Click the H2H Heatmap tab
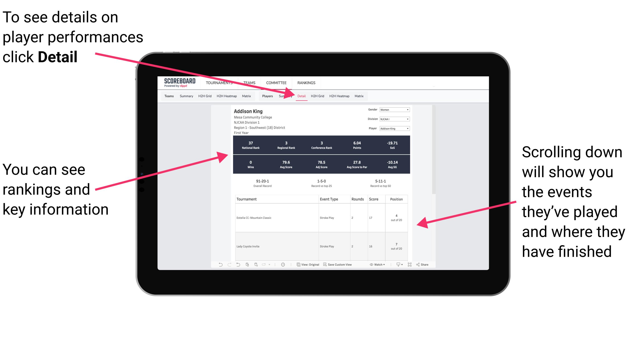644x346 pixels. 339,96
